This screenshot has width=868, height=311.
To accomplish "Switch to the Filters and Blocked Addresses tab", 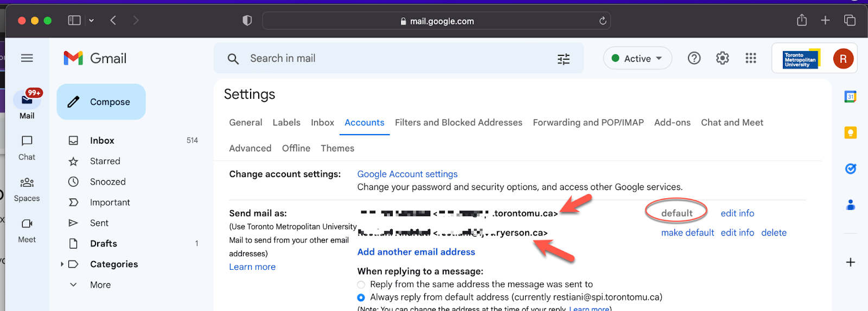I will pos(458,123).
